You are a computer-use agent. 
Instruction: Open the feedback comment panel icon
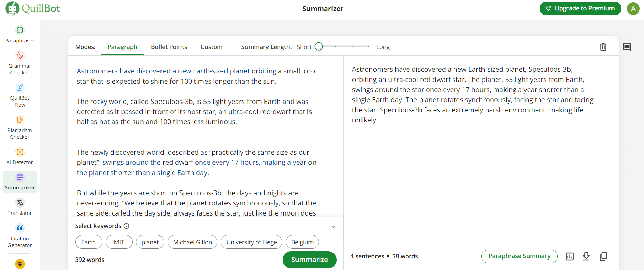click(x=627, y=47)
